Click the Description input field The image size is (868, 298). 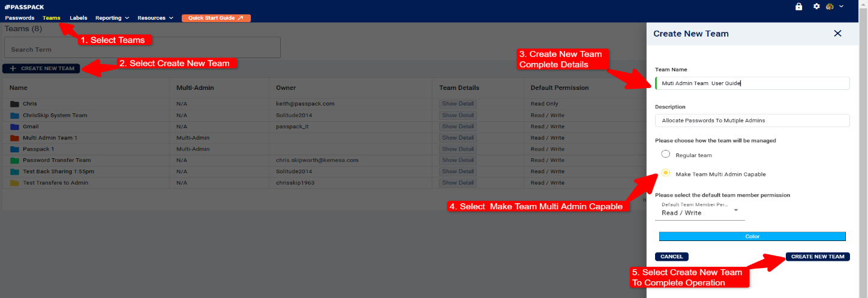tap(752, 121)
